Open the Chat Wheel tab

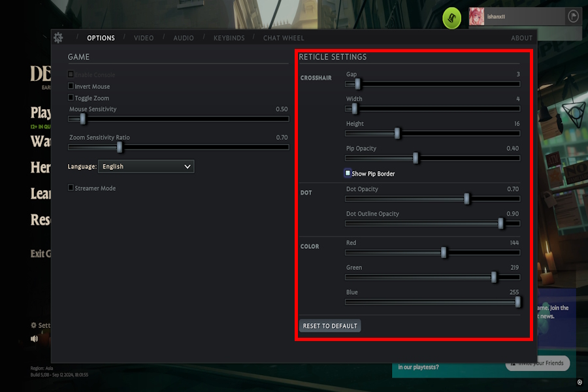pos(283,38)
